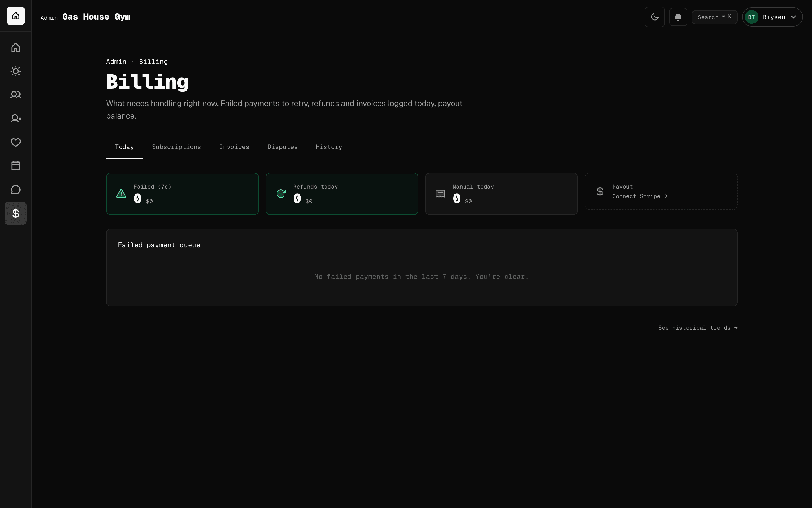Viewport: 812px width, 508px height.
Task: Click the Failed (7d) label
Action: pos(152,187)
